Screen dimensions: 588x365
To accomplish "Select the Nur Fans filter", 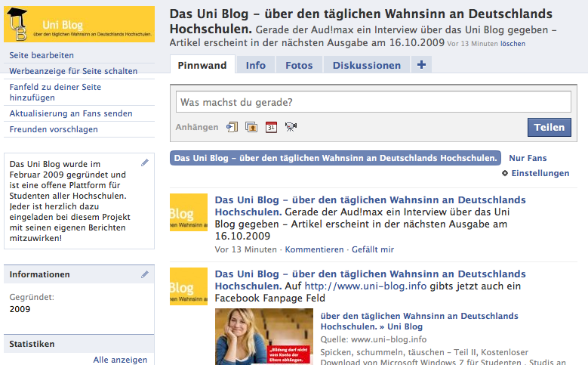I will (528, 158).
